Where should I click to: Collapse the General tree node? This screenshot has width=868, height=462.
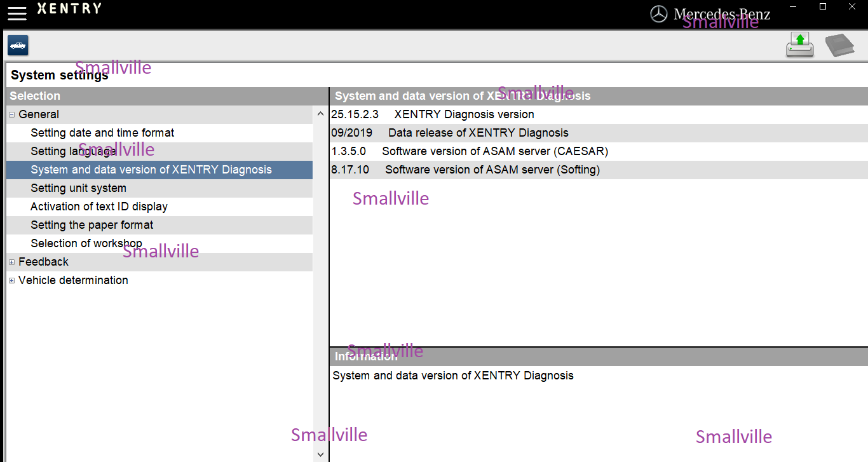pos(12,114)
